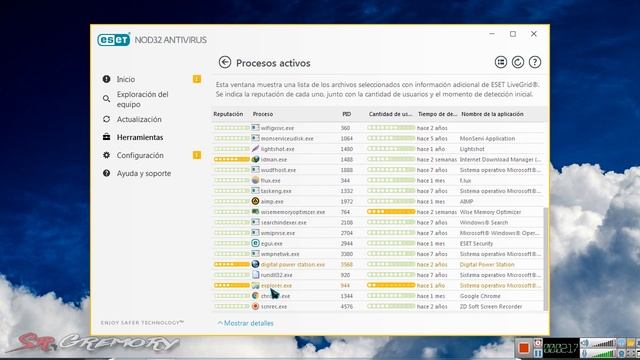This screenshot has height=360, width=640.
Task: Click the recording timer display
Action: [561, 348]
